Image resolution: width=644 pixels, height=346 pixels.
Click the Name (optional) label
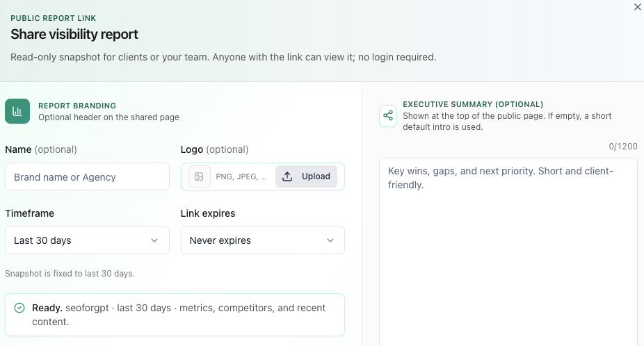[x=41, y=149]
